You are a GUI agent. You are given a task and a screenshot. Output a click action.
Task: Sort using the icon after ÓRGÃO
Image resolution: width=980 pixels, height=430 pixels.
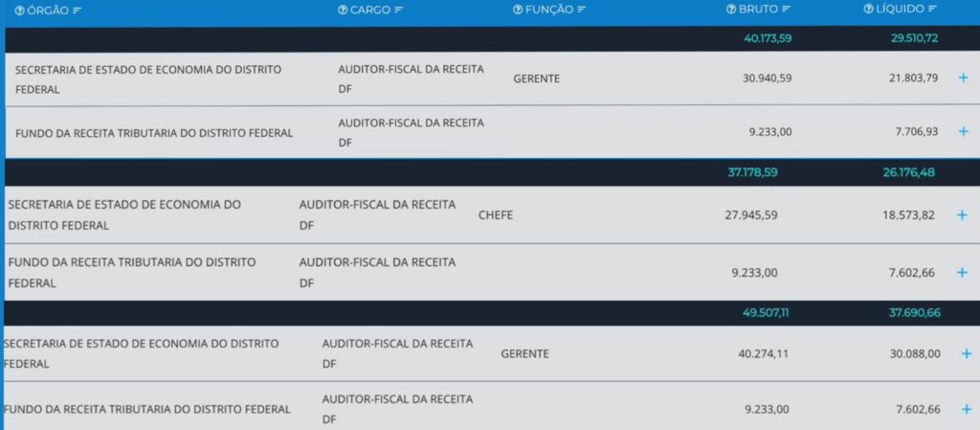click(77, 10)
